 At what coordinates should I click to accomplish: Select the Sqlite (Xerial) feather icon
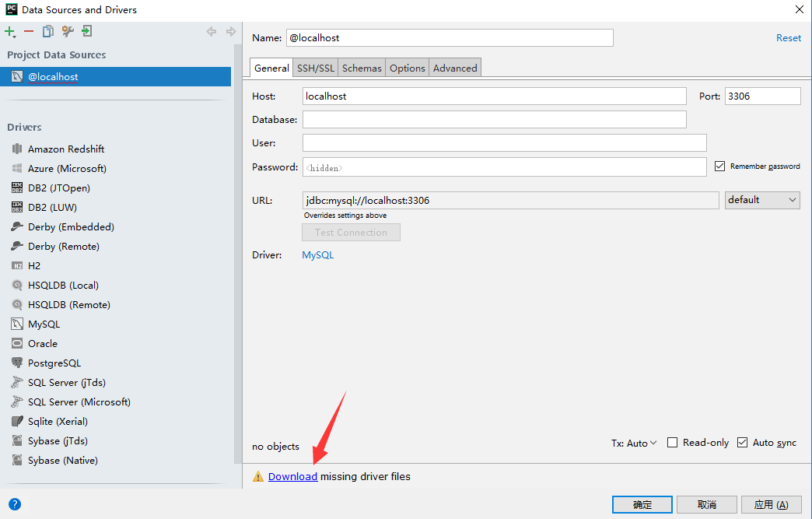(x=17, y=421)
